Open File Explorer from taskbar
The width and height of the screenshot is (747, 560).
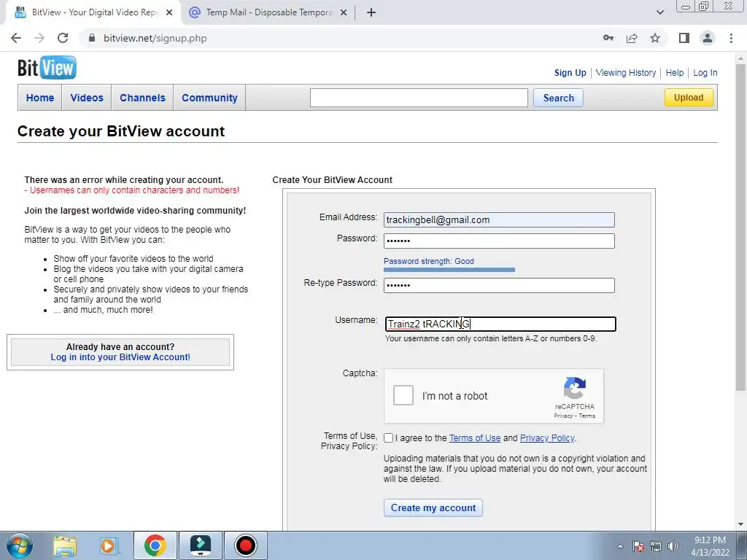65,545
